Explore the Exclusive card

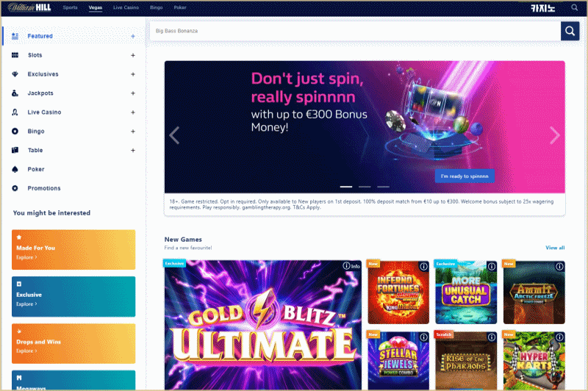pyautogui.click(x=73, y=296)
